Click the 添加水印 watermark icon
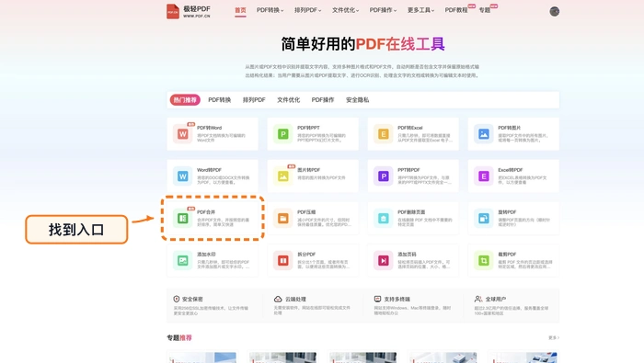Image resolution: width=644 pixels, height=363 pixels. pos(183,260)
